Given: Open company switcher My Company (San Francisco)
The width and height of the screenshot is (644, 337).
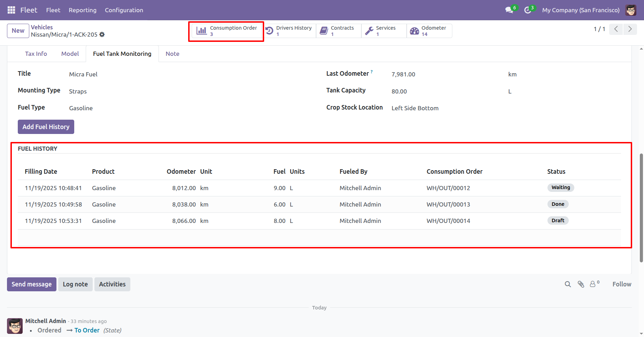Looking at the screenshot, I should tap(581, 10).
